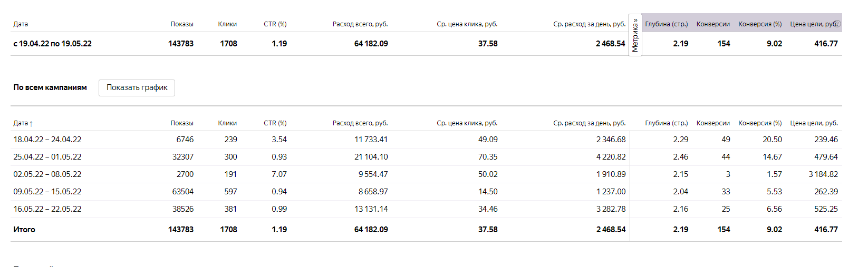The height and width of the screenshot is (267, 868).
Task: Click Конверсия (%) header in lower table
Action: (x=760, y=123)
